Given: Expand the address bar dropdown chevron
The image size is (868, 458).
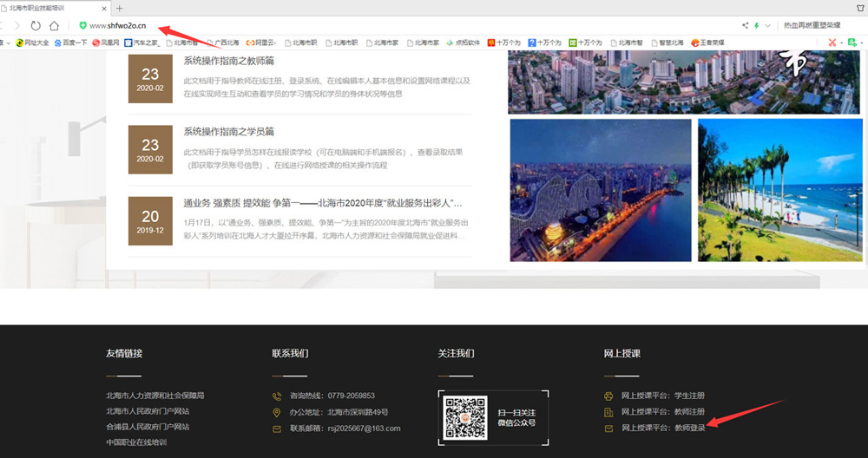Looking at the screenshot, I should 768,25.
